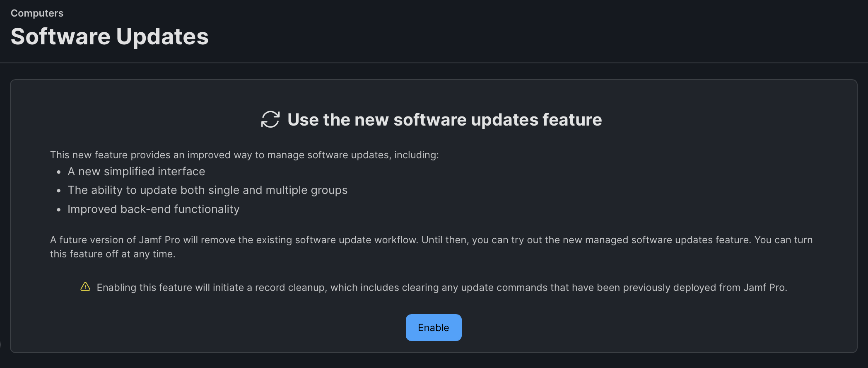The height and width of the screenshot is (368, 868).
Task: Open the Computers breadcrumb link
Action: (x=37, y=13)
